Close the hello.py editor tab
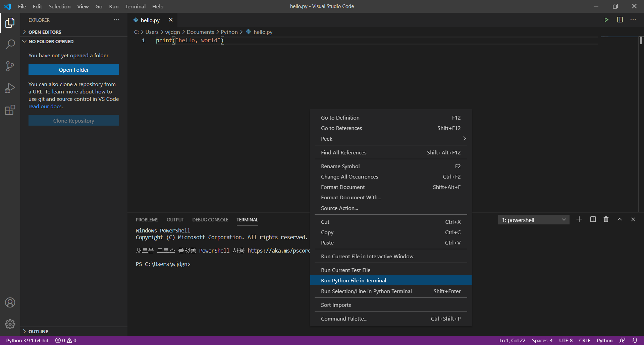Viewport: 644px width, 345px height. point(171,20)
